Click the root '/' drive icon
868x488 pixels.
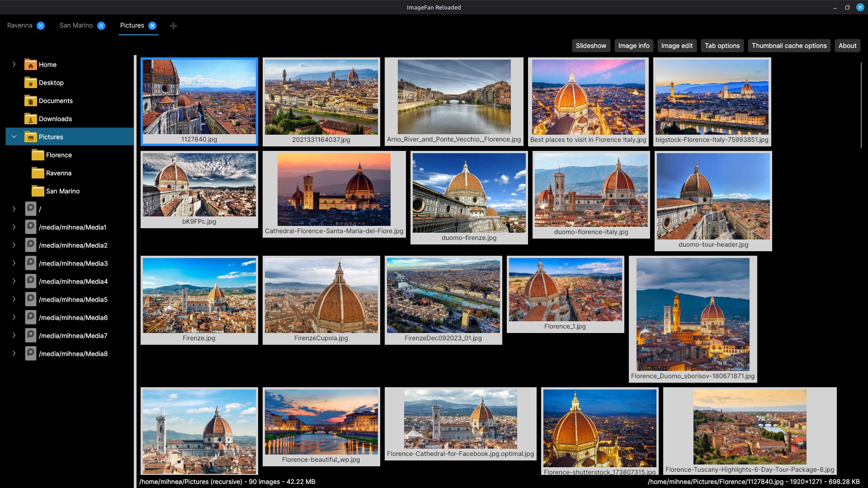(x=30, y=209)
